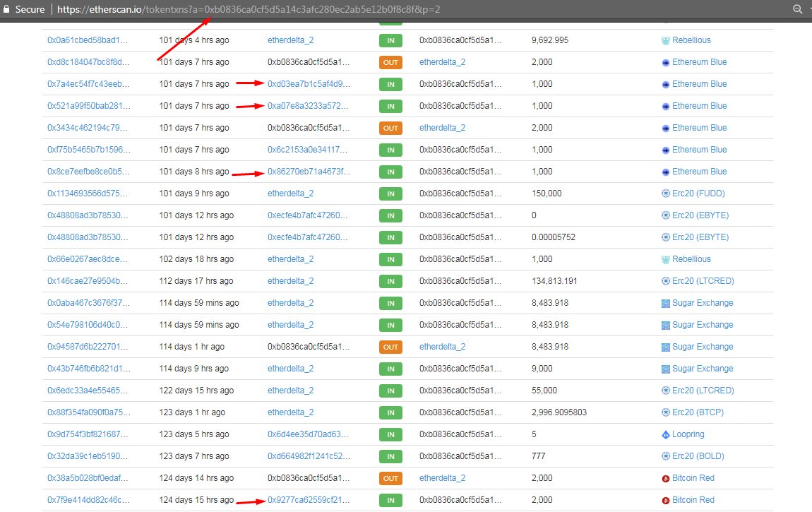Open Sugar Exchange token in 9,000 row
The height and width of the screenshot is (512, 812).
click(x=703, y=369)
